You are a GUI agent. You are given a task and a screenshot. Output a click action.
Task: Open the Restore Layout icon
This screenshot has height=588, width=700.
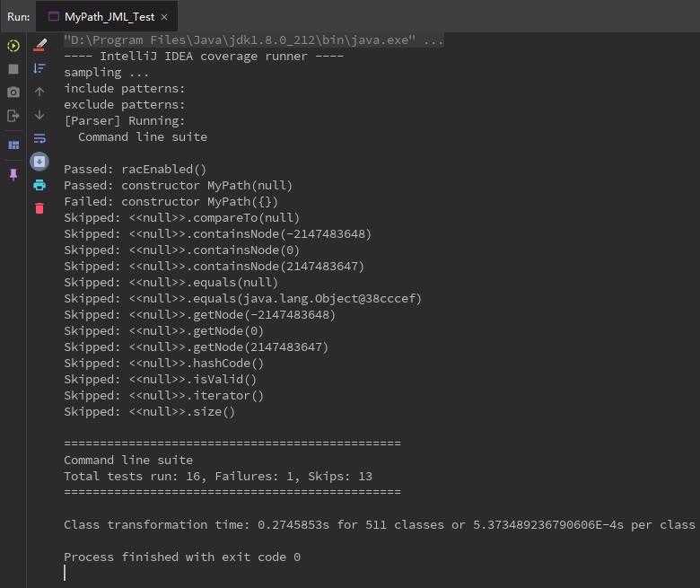[13, 145]
